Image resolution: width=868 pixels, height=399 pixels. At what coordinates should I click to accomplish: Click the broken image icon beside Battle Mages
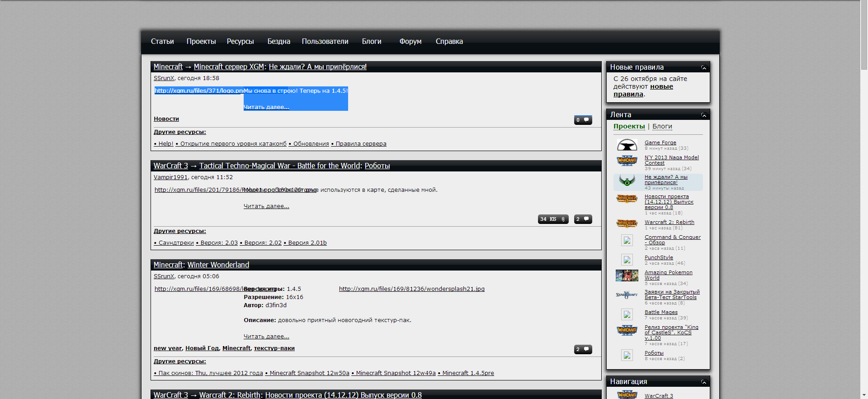click(x=627, y=314)
